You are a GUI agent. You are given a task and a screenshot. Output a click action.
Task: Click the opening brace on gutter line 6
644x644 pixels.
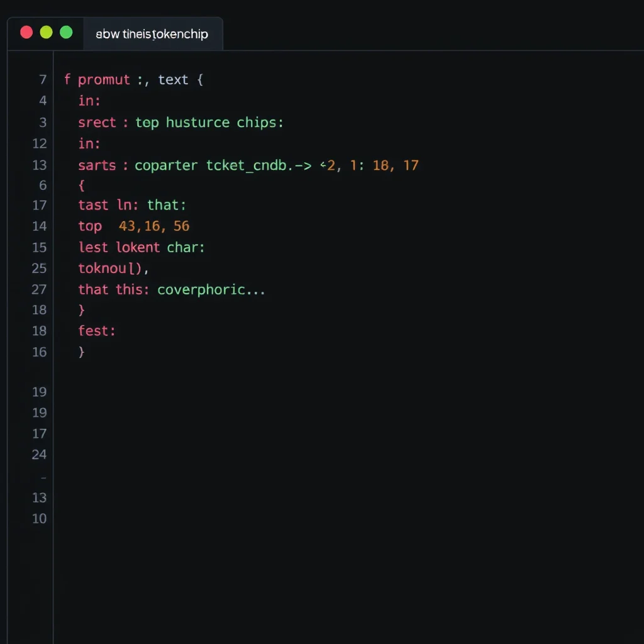[x=81, y=186]
